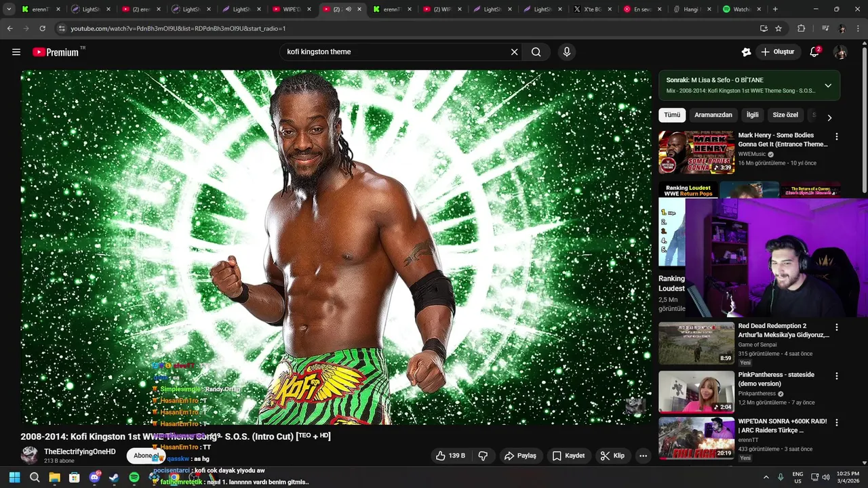The height and width of the screenshot is (488, 868).
Task: Toggle the microphone icon in the system tray
Action: pyautogui.click(x=781, y=477)
